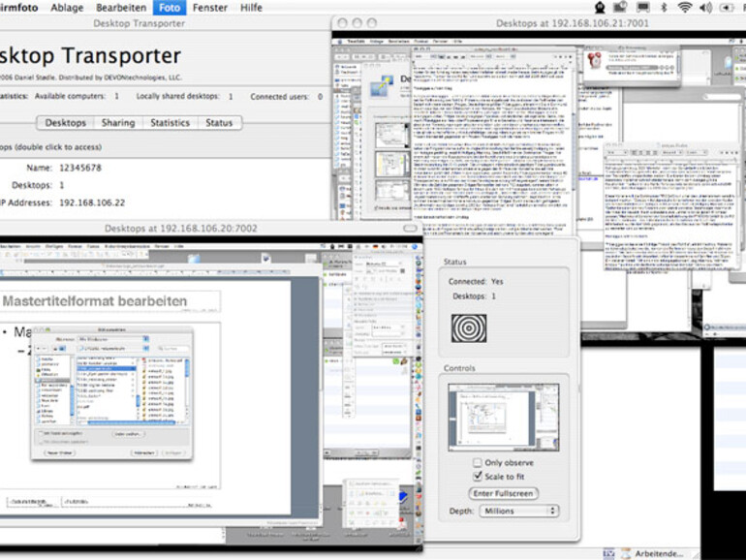Switch to the Statistics tab
The height and width of the screenshot is (560, 746).
click(170, 123)
